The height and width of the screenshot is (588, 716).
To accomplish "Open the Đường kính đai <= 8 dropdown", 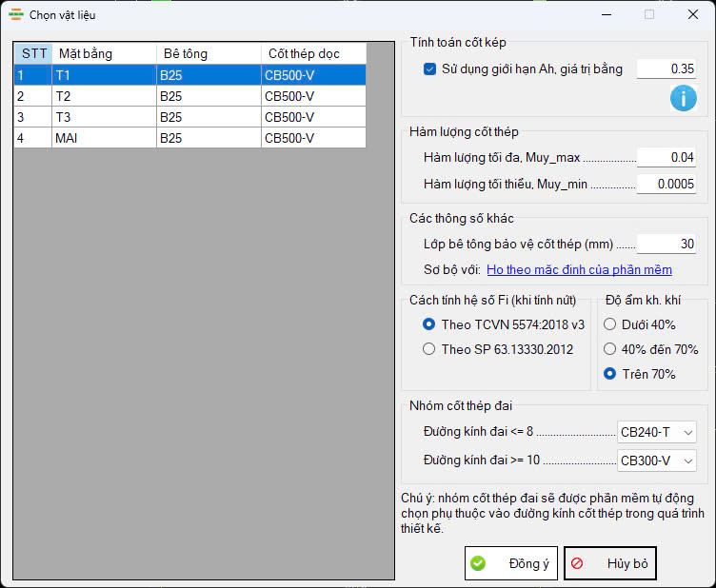I will 657,432.
